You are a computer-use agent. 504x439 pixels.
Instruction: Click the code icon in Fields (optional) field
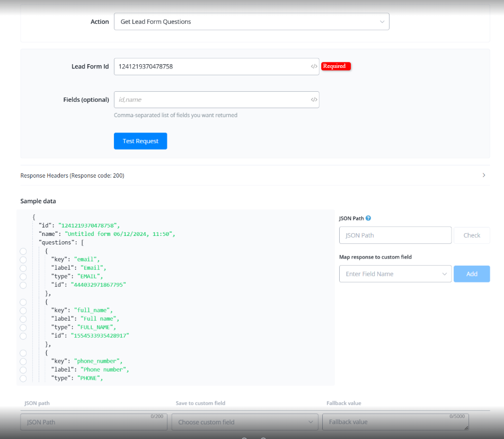tap(314, 100)
